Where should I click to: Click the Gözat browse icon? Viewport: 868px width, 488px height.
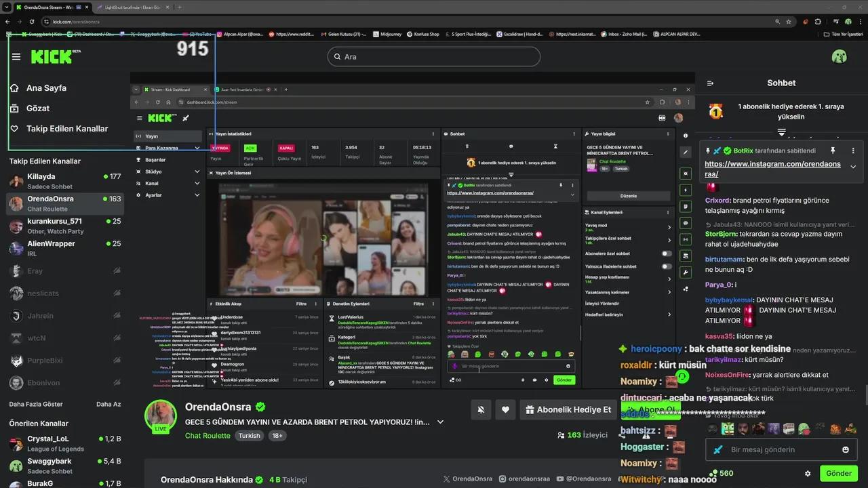click(x=14, y=108)
